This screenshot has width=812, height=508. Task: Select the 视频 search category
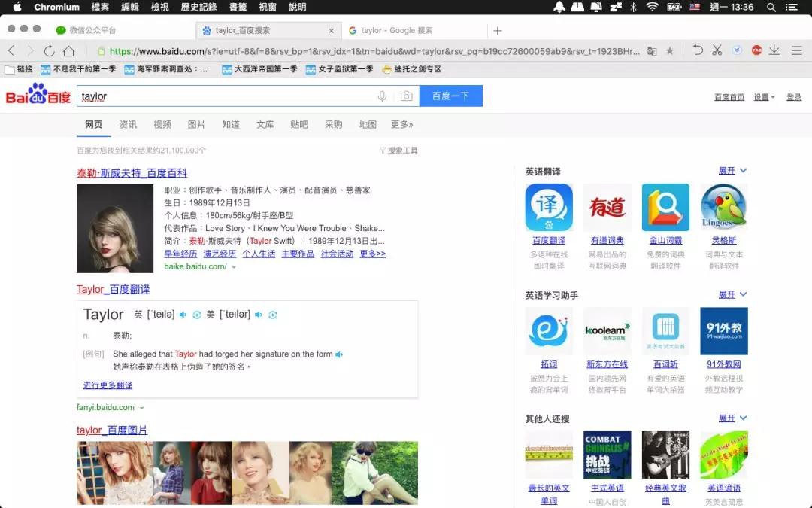(x=162, y=124)
